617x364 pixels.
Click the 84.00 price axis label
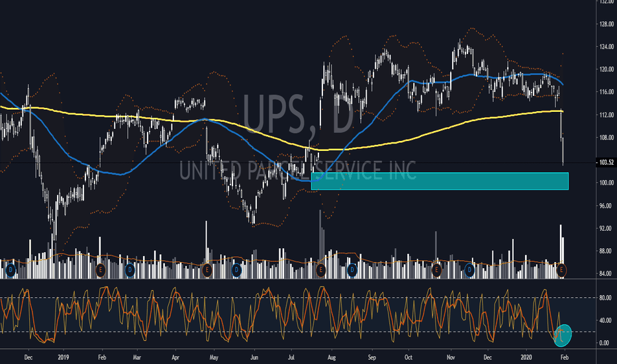click(606, 273)
